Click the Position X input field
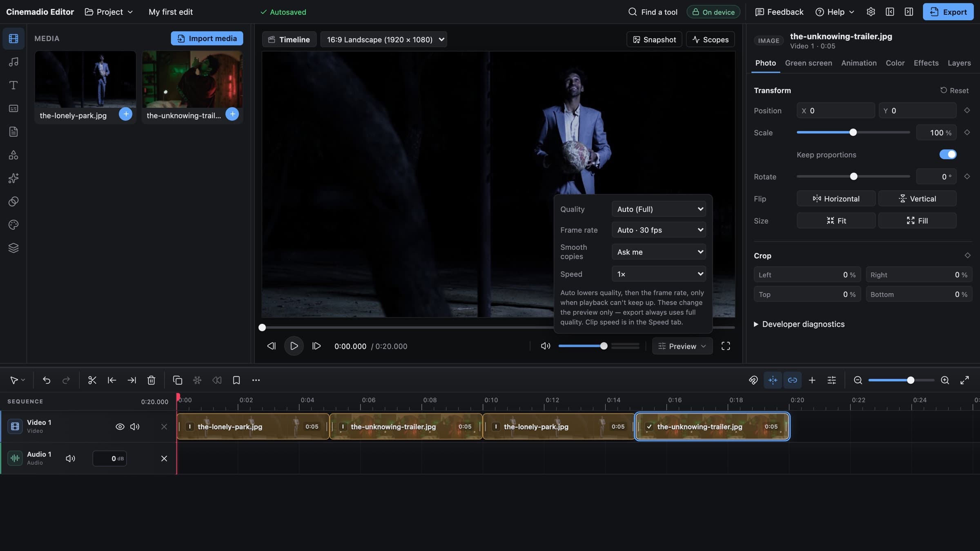Image resolution: width=980 pixels, height=551 pixels. point(835,111)
